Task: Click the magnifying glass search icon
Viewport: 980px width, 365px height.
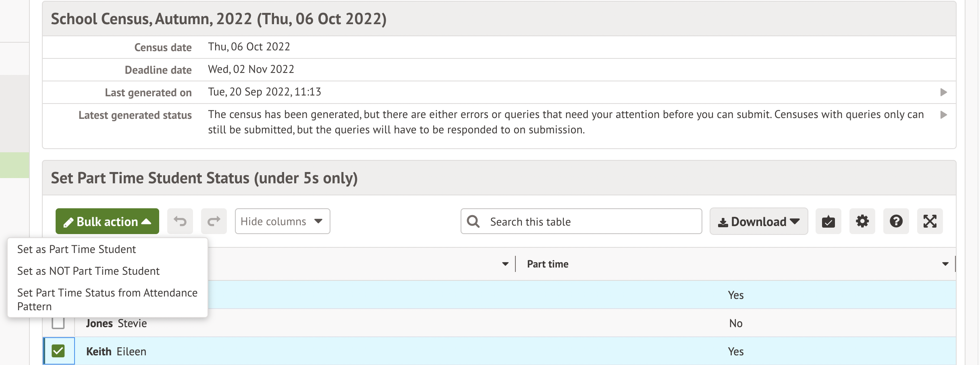Action: click(473, 221)
